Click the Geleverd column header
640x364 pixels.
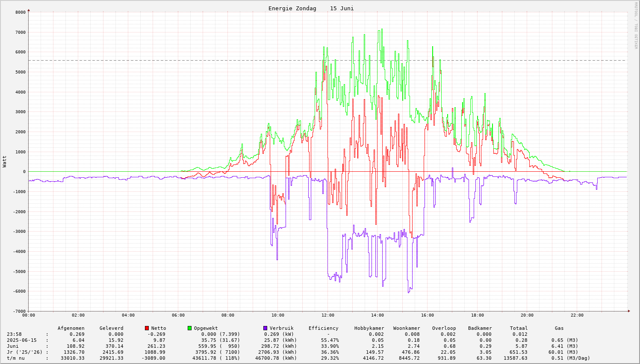(x=111, y=328)
